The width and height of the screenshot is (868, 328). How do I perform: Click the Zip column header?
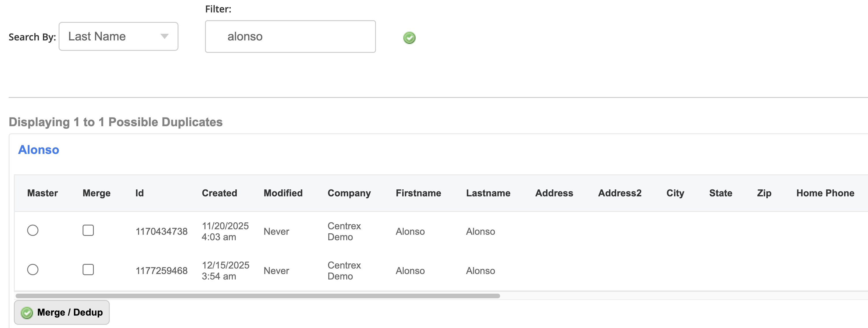tap(764, 193)
